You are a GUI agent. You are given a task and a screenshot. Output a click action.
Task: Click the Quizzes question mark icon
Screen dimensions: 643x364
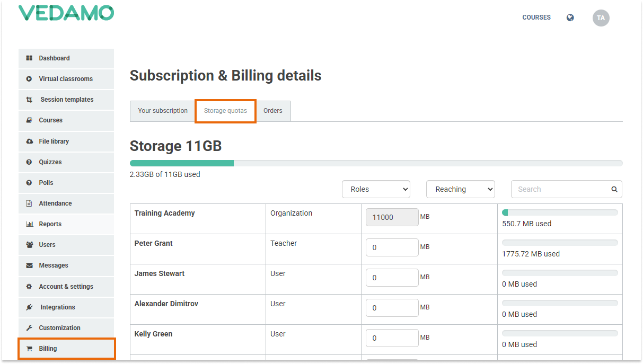(29, 162)
